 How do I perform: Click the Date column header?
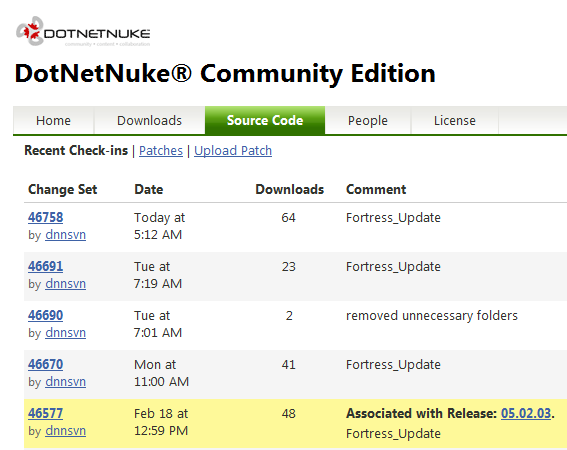[x=149, y=190]
